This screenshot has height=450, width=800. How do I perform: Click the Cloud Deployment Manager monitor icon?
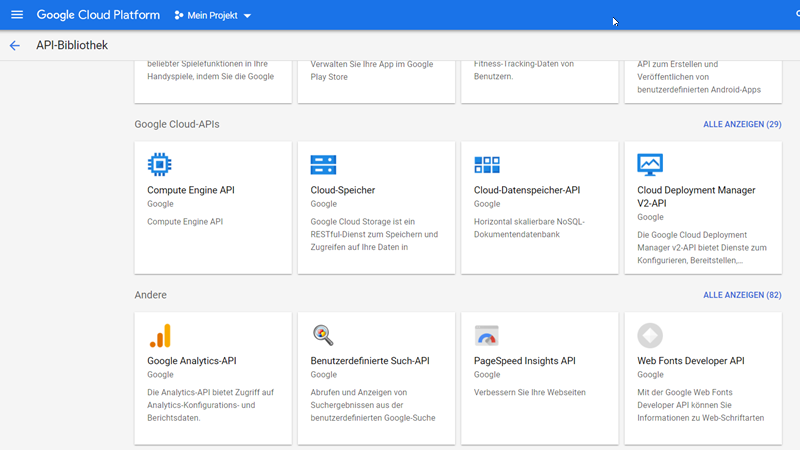650,164
